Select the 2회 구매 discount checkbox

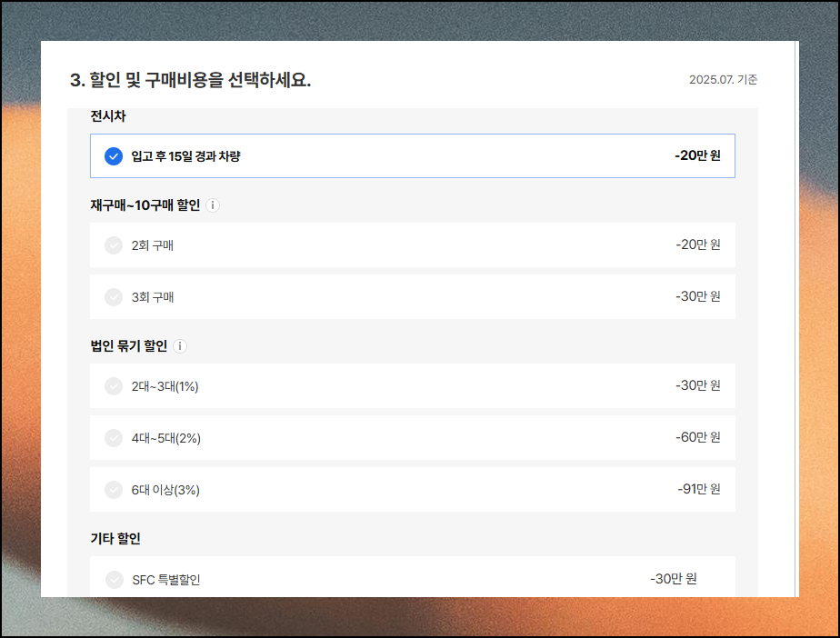click(114, 245)
